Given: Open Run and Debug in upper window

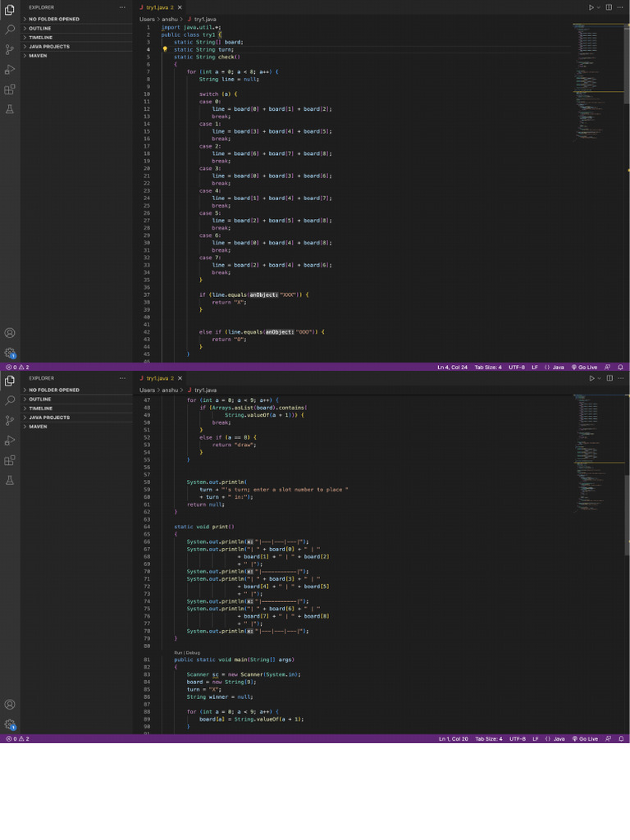Looking at the screenshot, I should [10, 70].
